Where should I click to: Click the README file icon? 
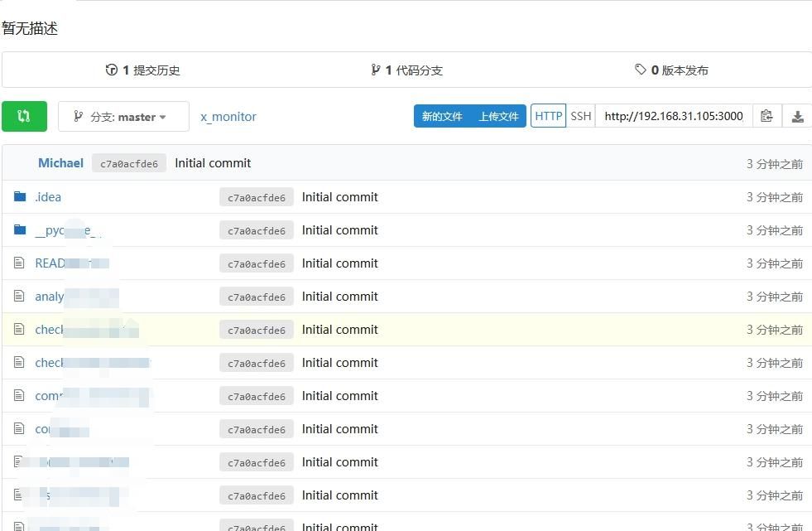pos(20,263)
